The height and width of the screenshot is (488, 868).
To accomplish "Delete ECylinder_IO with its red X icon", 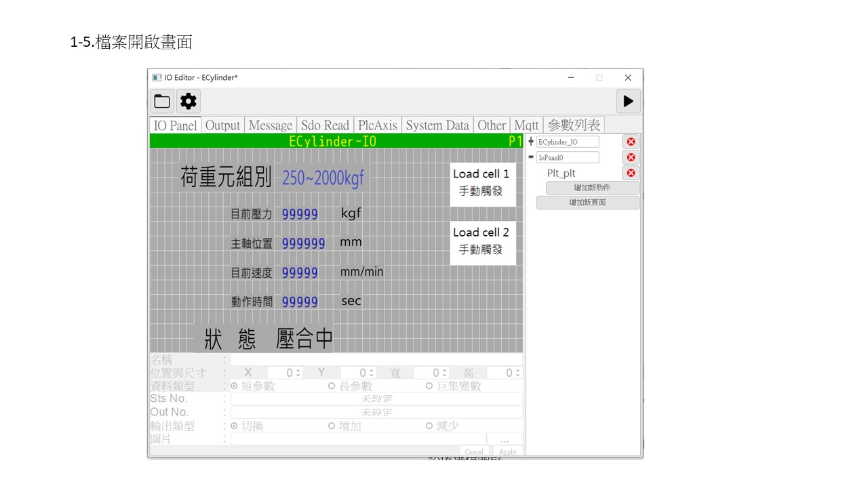I will click(631, 142).
